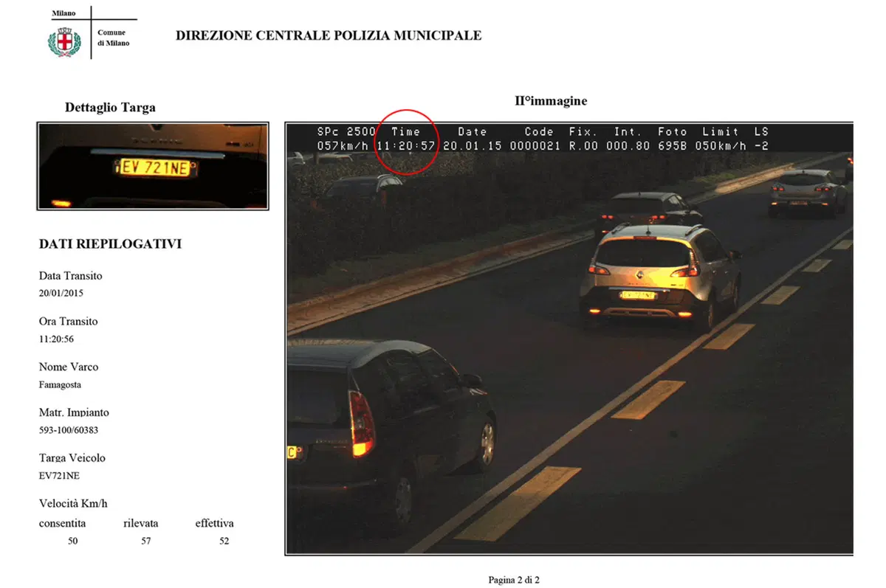Screen dimensions: 886x588
Task: Click the Comune di Milano crest emblem
Action: [x=64, y=41]
